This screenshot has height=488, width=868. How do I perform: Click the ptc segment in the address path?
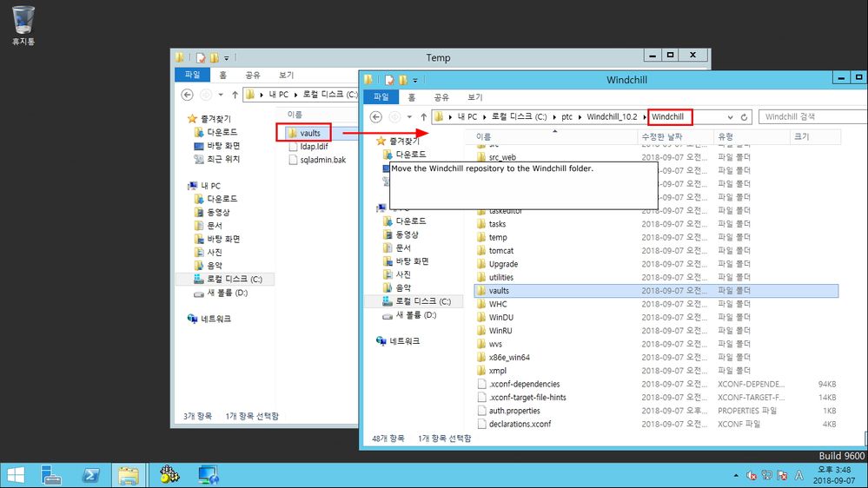coord(567,116)
